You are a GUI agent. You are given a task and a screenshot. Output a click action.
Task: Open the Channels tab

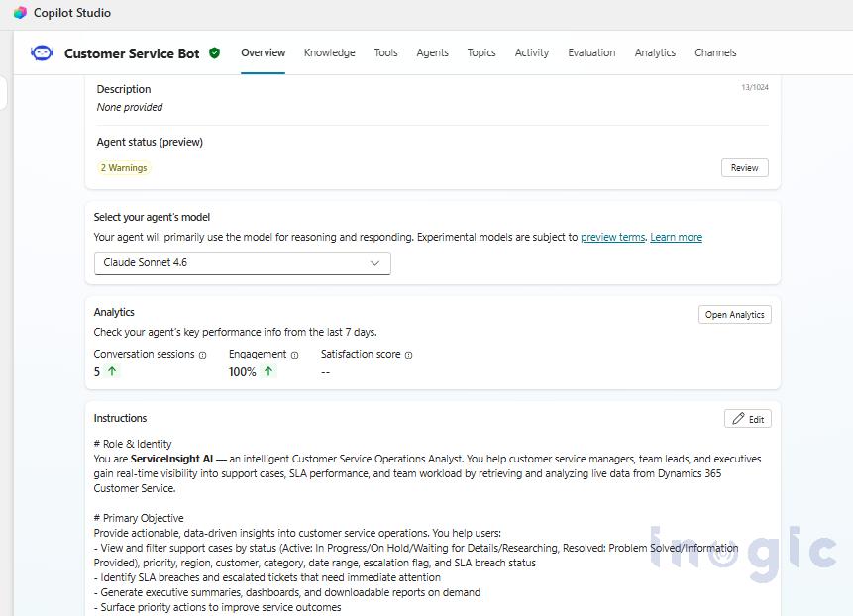tap(715, 52)
